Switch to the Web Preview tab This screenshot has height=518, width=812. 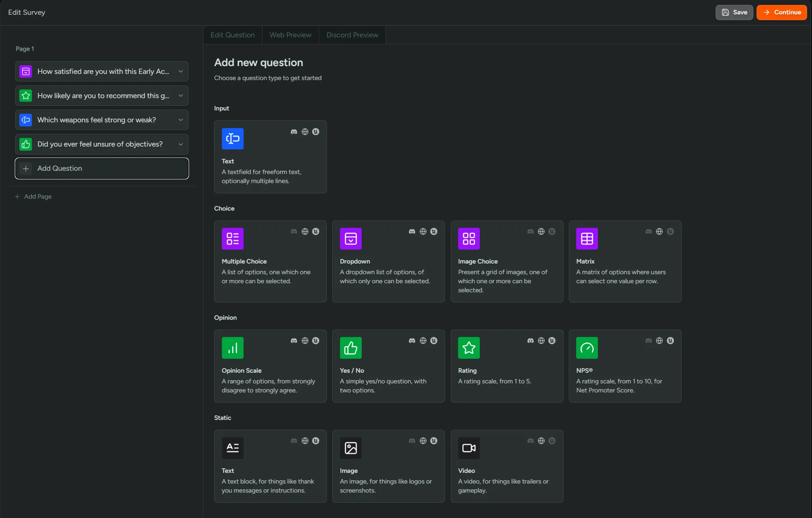290,35
